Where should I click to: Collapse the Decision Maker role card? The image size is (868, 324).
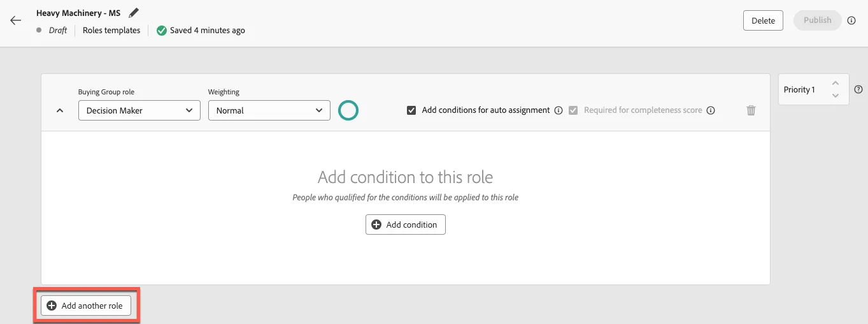[x=60, y=110]
